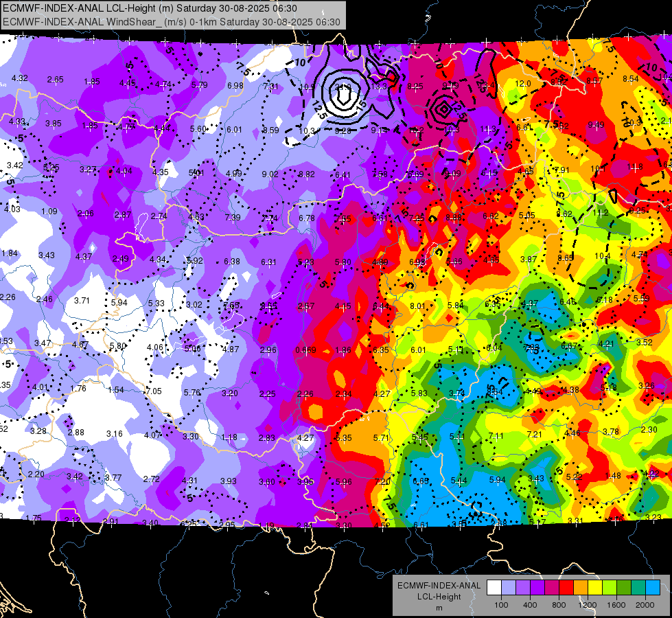
Task: Click the wind shear value 1.09
Action: click(49, 211)
